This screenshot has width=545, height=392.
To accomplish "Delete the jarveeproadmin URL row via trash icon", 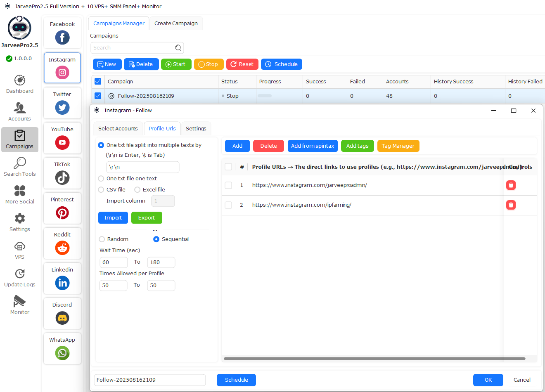I will [x=511, y=185].
